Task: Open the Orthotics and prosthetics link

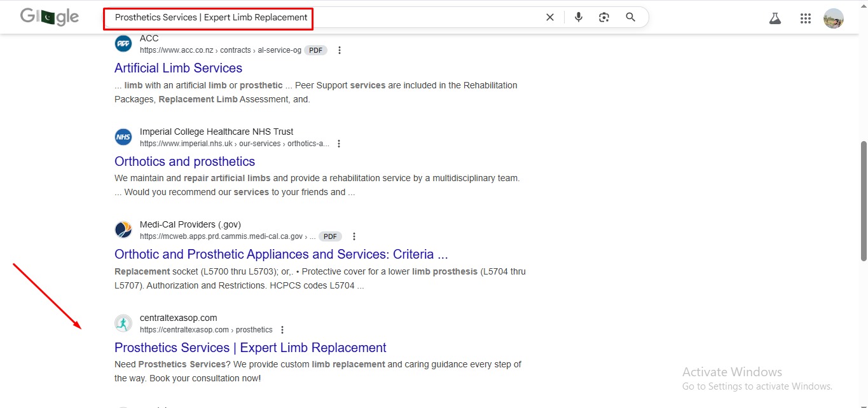Action: tap(184, 161)
